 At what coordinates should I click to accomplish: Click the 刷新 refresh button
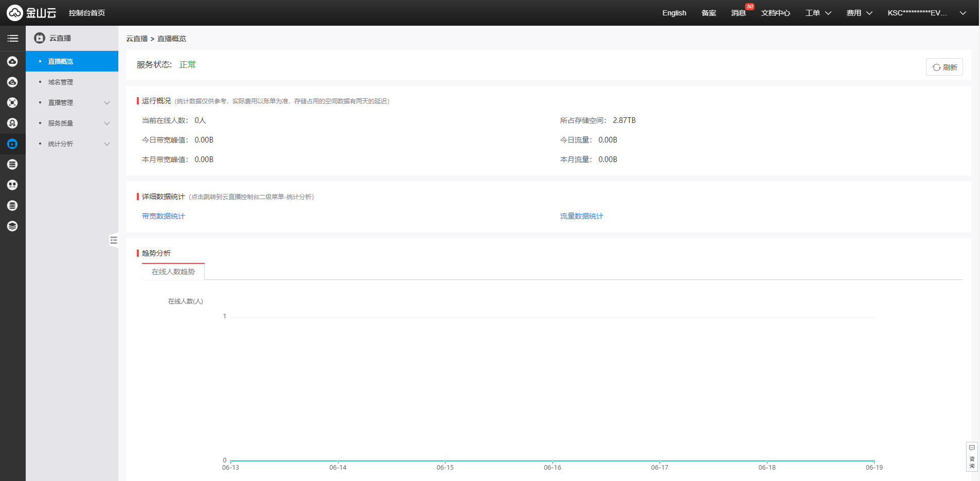(944, 67)
